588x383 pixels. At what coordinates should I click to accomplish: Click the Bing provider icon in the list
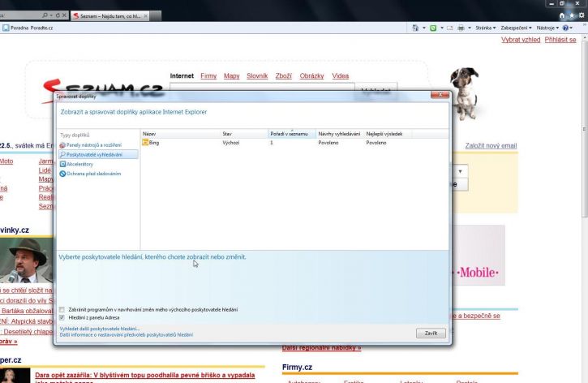tap(145, 143)
